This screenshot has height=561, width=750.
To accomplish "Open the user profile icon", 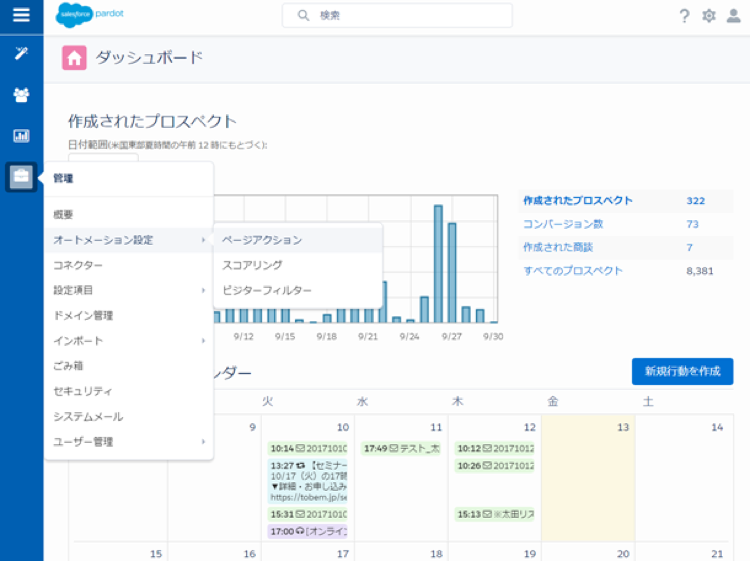I will [734, 15].
